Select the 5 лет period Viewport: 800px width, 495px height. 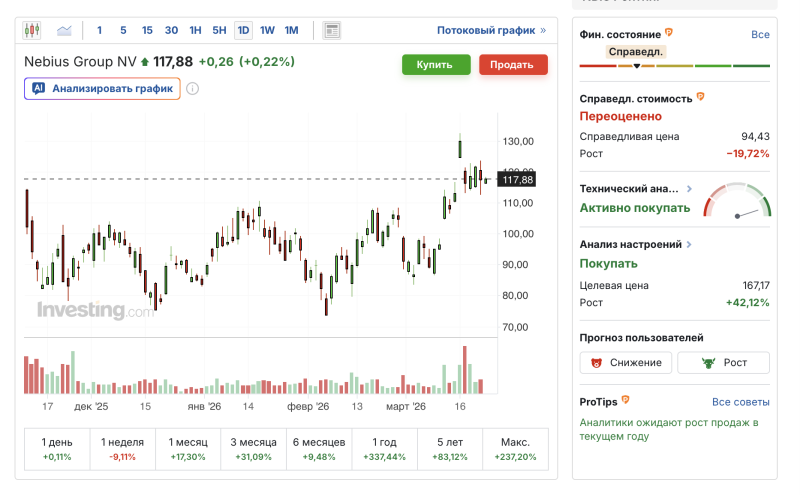point(449,449)
